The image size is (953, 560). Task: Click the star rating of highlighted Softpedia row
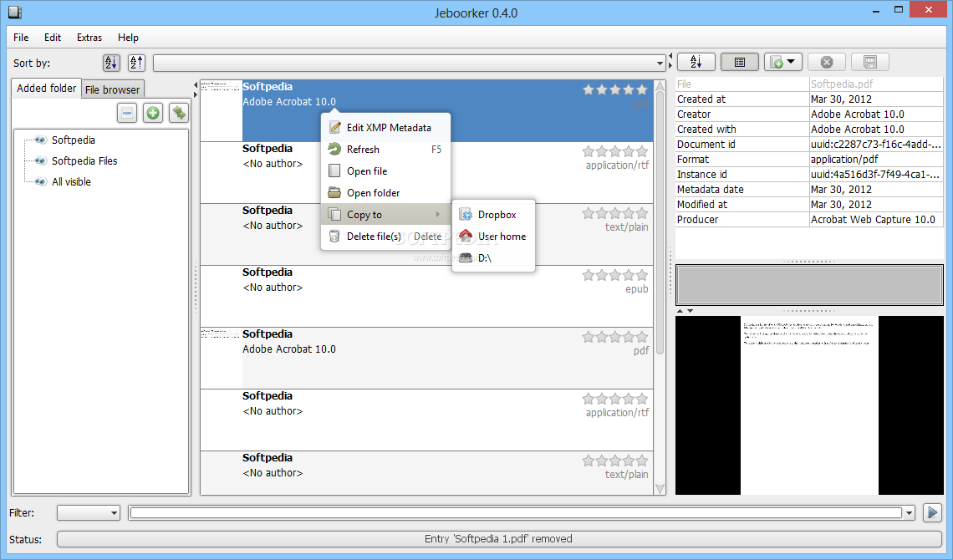(615, 89)
